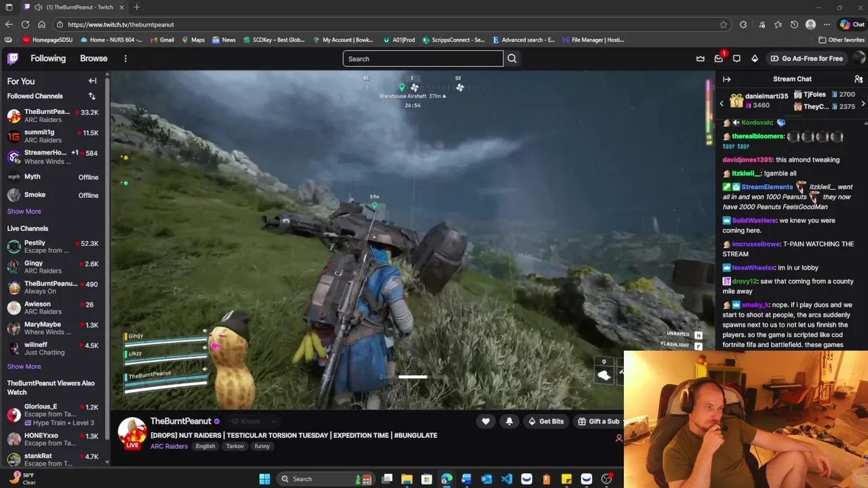
Task: Open Gingy channel in sidebar
Action: (x=53, y=267)
